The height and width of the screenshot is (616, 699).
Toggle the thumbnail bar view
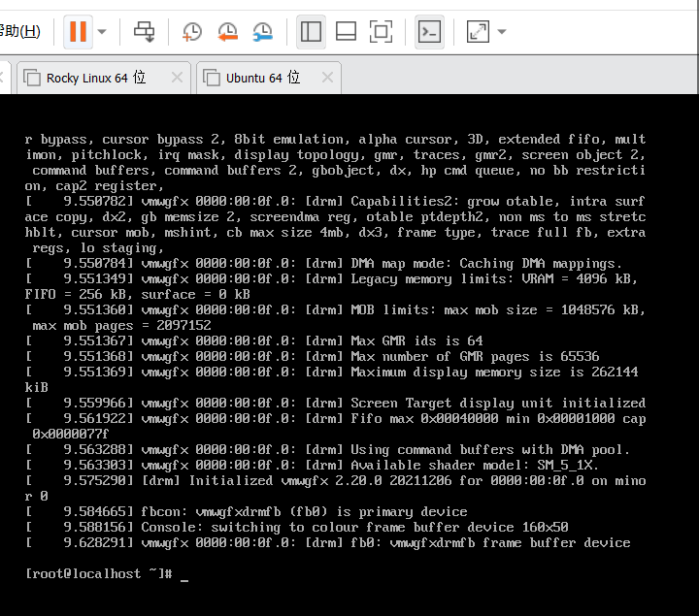pos(346,32)
